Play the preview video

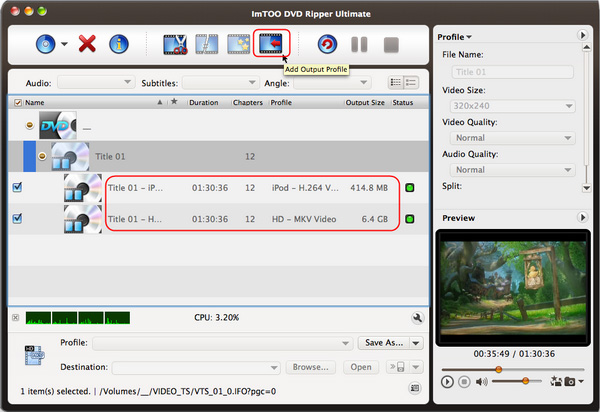[447, 382]
